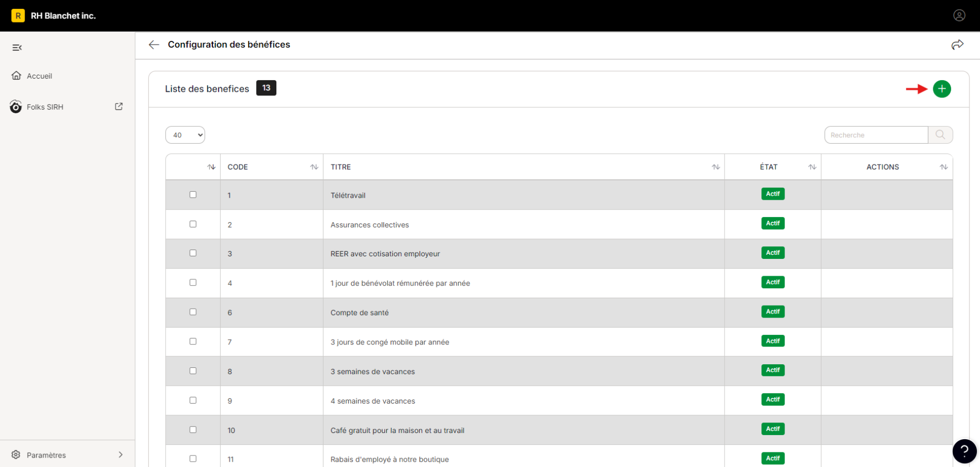Sort table by CODE column arrows
The width and height of the screenshot is (980, 467).
click(314, 167)
